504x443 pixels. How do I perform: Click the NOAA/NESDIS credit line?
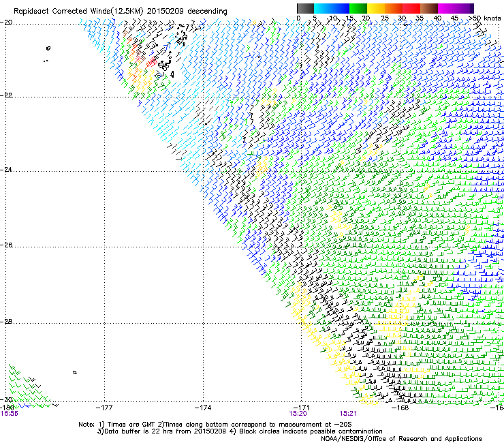coord(401,438)
